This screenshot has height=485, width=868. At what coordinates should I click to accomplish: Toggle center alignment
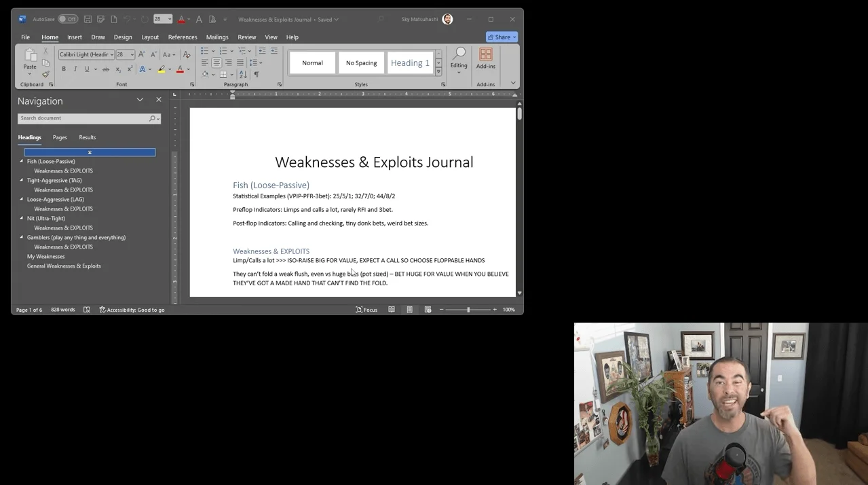[216, 62]
